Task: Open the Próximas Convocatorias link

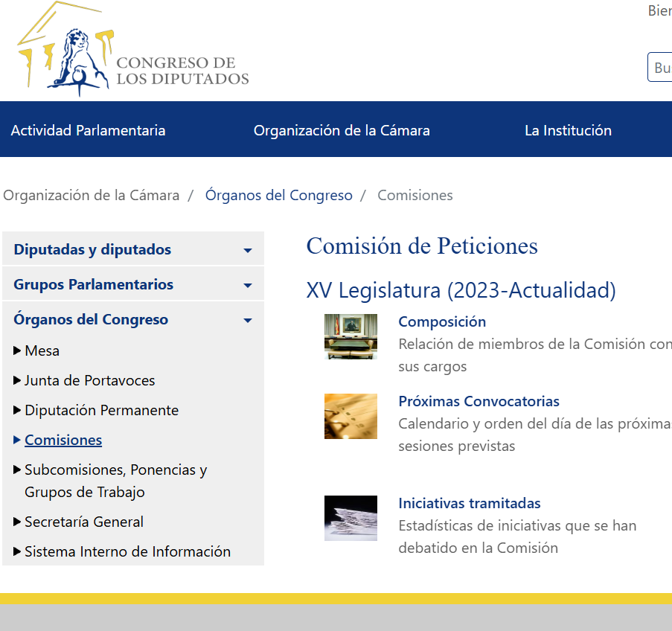Action: pyautogui.click(x=479, y=400)
